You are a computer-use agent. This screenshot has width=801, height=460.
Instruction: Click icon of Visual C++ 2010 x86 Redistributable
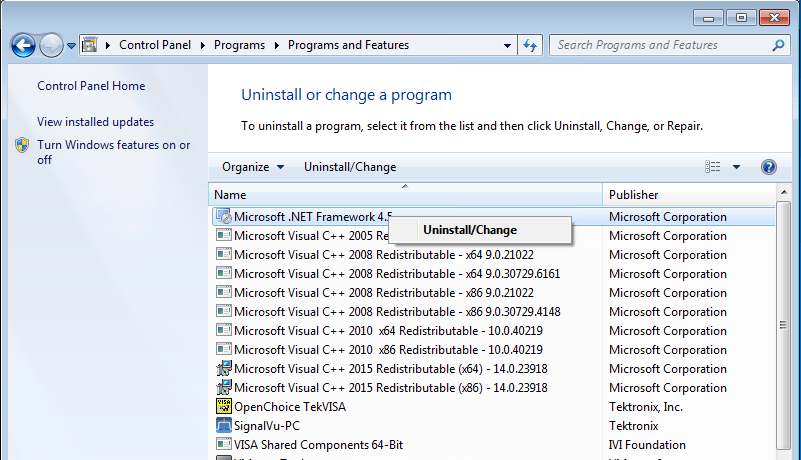[x=223, y=349]
